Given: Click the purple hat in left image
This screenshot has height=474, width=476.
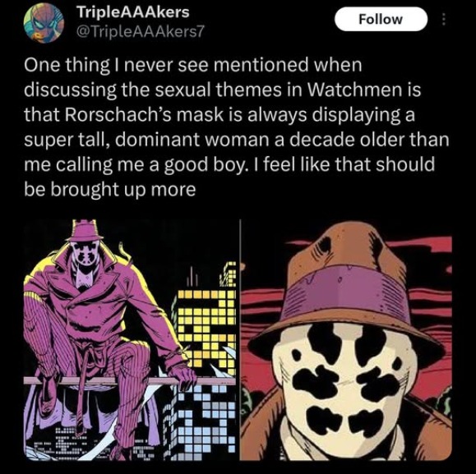Looking at the screenshot, I should (x=85, y=231).
